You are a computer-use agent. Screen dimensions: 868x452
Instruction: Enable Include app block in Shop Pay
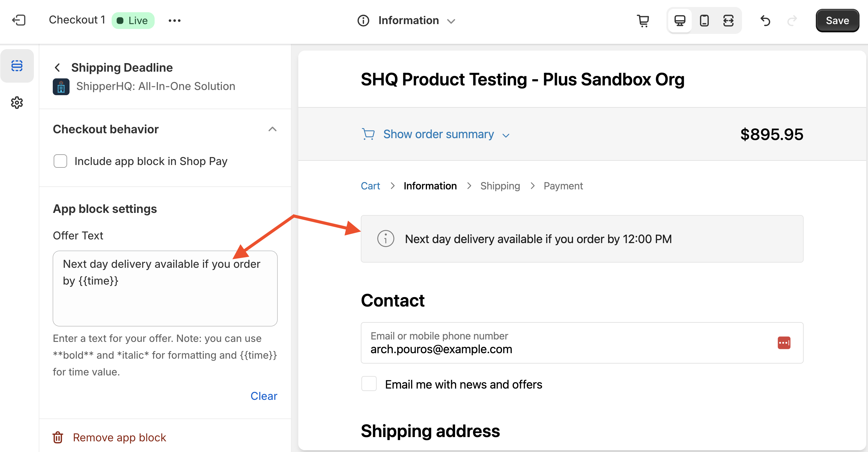point(60,161)
